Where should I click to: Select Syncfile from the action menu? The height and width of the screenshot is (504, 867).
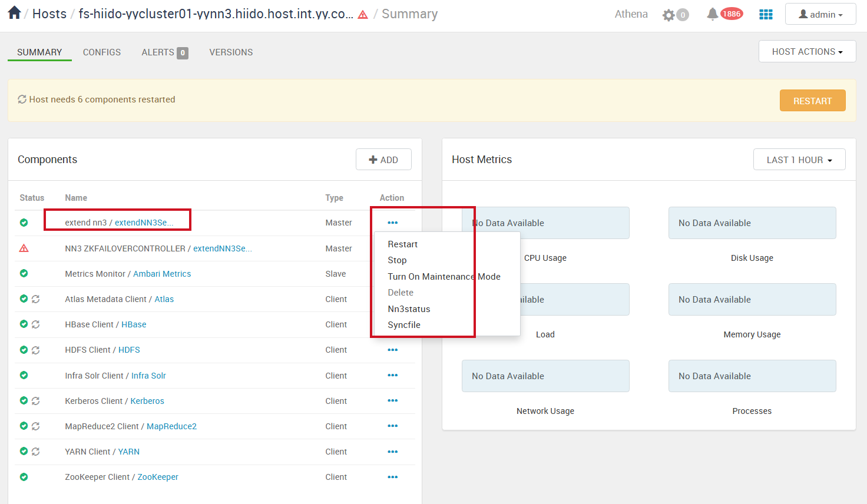coord(404,325)
